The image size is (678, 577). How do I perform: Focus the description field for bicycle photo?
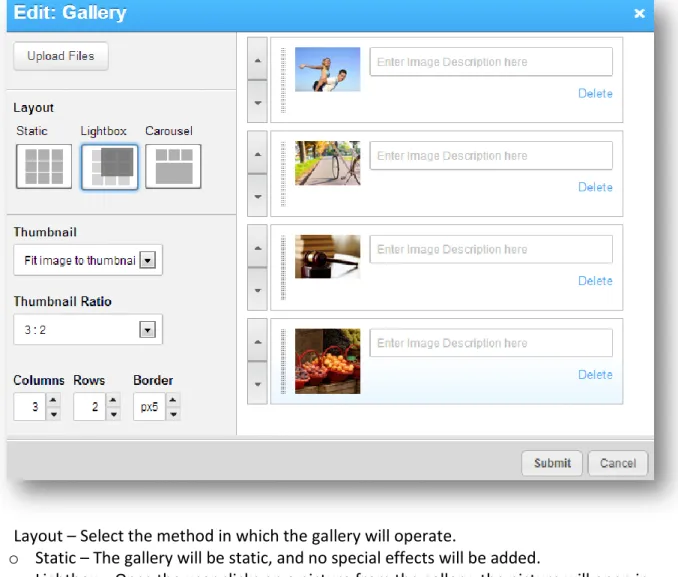point(491,156)
